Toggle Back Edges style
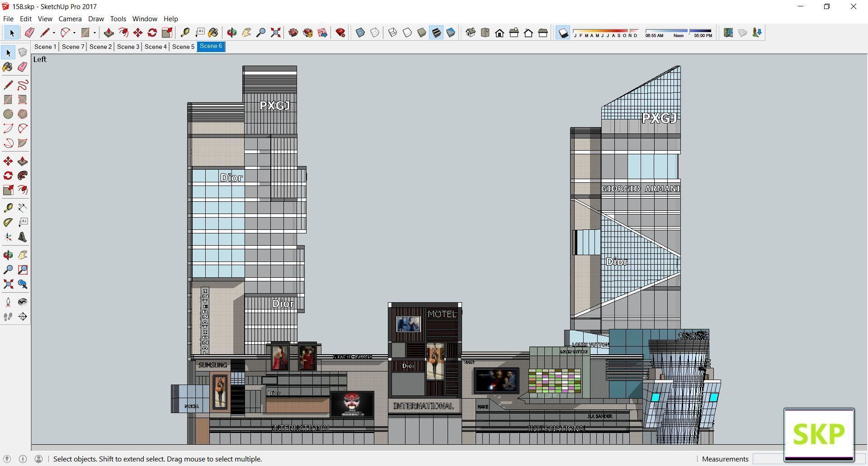 [x=375, y=33]
